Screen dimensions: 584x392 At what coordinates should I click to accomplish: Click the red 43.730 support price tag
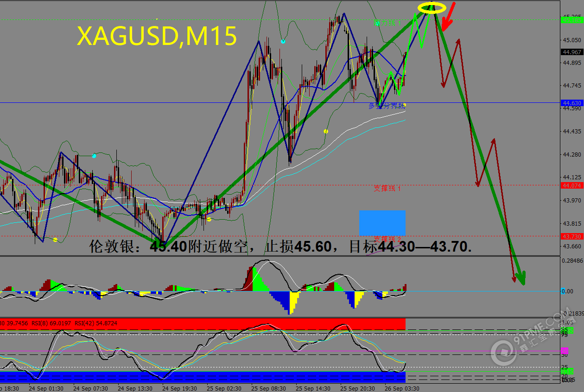click(x=572, y=236)
